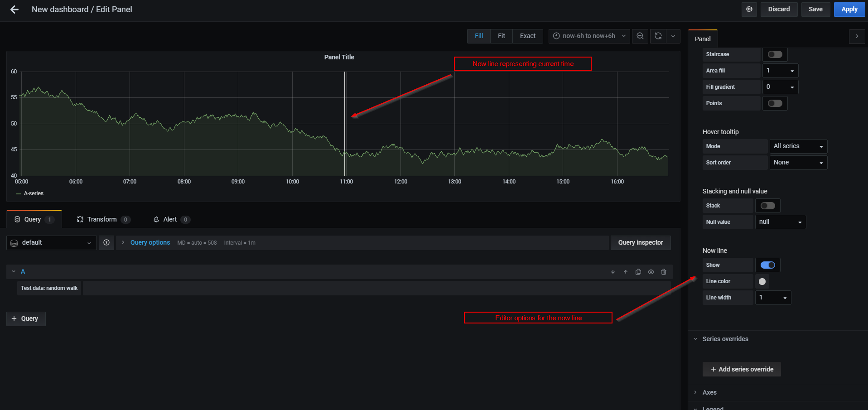Open the Alert tab

pyautogui.click(x=169, y=219)
